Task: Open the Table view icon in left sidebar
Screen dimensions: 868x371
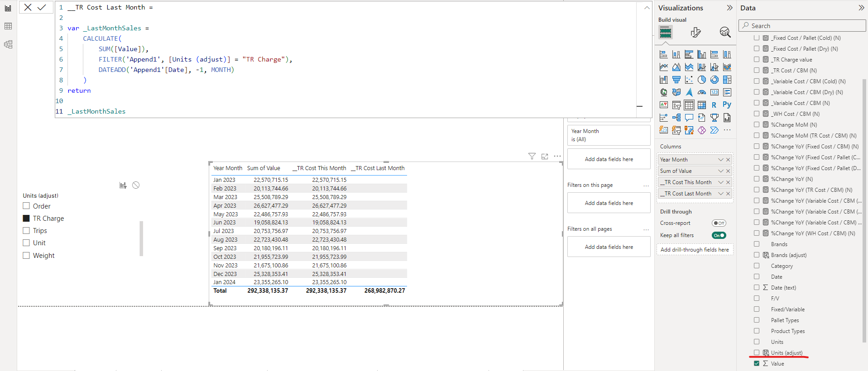Action: point(8,26)
